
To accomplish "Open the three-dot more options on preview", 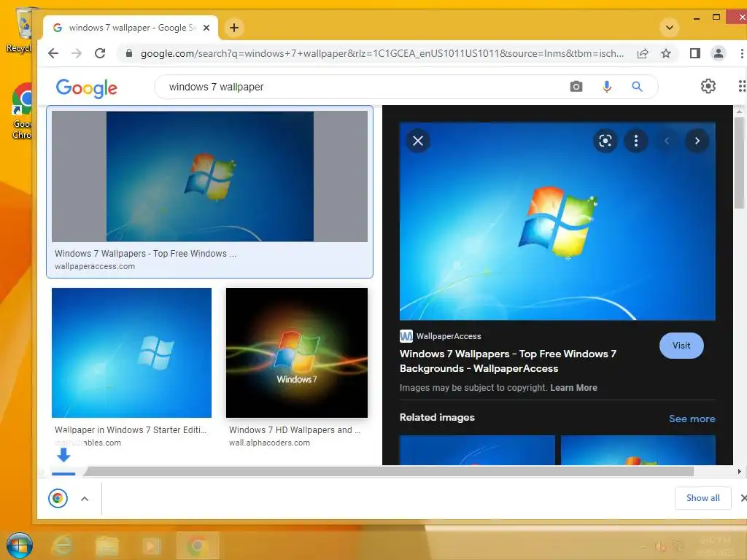I will pos(635,141).
